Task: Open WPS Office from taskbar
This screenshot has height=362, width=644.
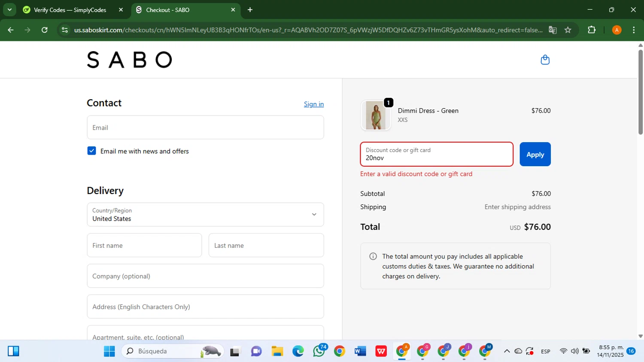Action: point(381,351)
